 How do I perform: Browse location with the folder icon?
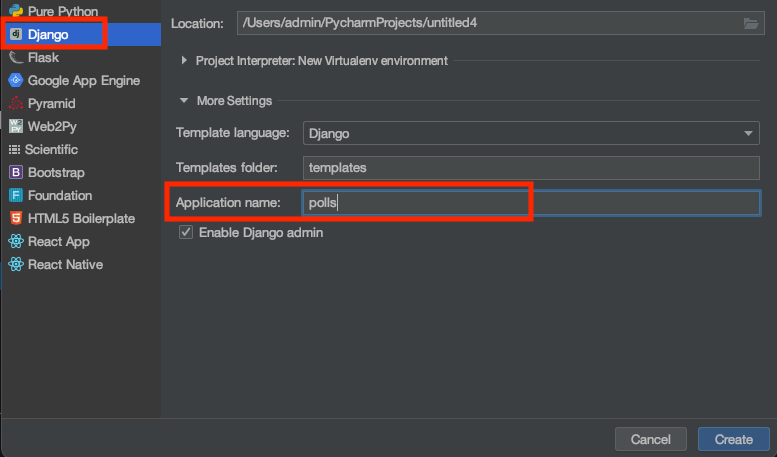[751, 23]
